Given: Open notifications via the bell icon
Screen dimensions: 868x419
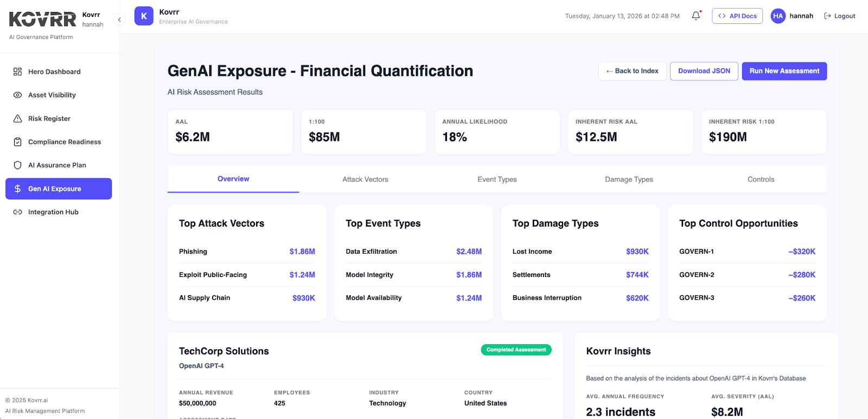Looking at the screenshot, I should point(696,16).
